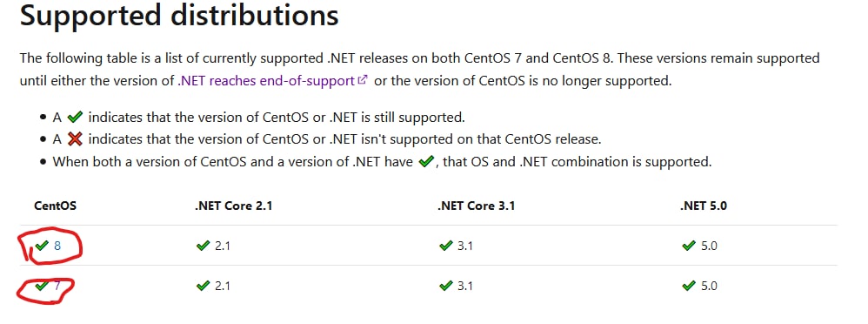Viewport: 868px width, 324px height.
Task: Open the .NET reaches end-of-support link
Action: (x=266, y=81)
